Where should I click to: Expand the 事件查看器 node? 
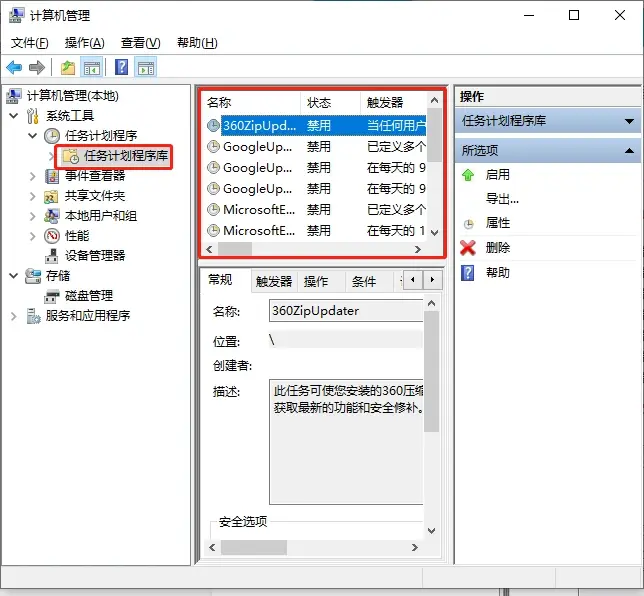pos(33,176)
